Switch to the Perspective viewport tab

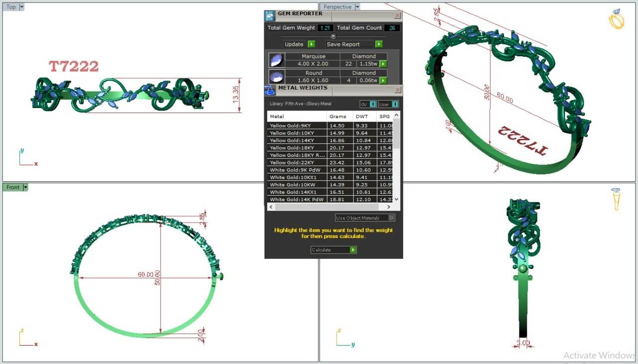[x=337, y=7]
